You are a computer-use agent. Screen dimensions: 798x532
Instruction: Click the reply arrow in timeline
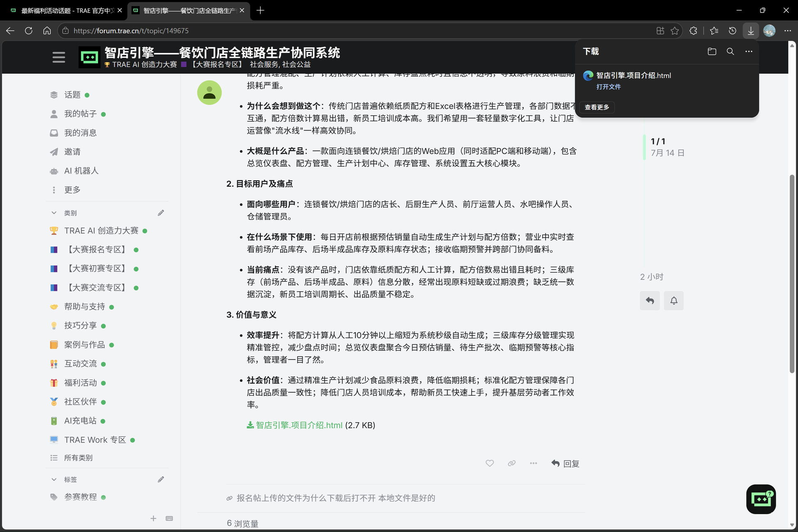click(x=650, y=300)
